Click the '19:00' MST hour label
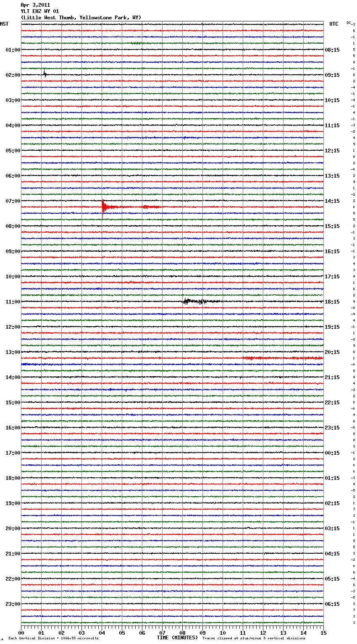This screenshot has height=644, width=357. 13,503
